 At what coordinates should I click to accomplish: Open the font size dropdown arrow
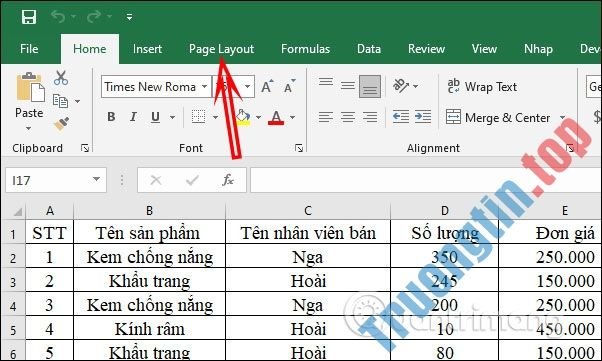click(x=248, y=87)
